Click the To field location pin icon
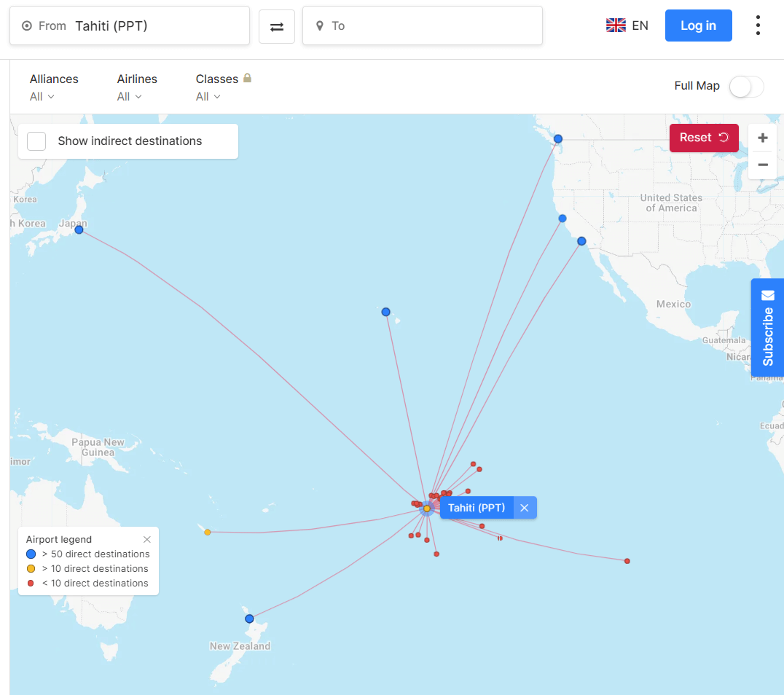Screen dimensions: 784x695 point(319,25)
